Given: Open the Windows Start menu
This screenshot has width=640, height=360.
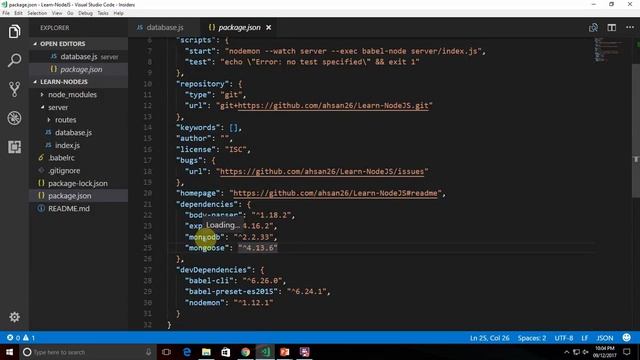Looking at the screenshot, I should point(9,352).
